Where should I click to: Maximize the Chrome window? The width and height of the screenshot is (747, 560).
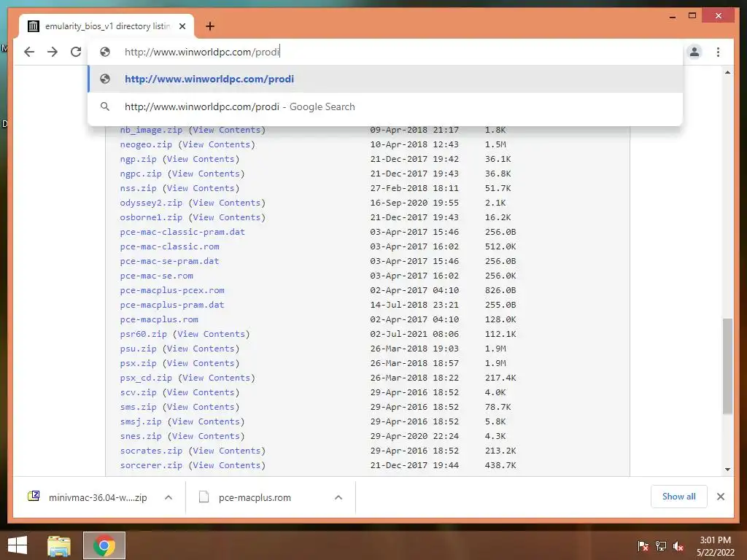click(692, 16)
